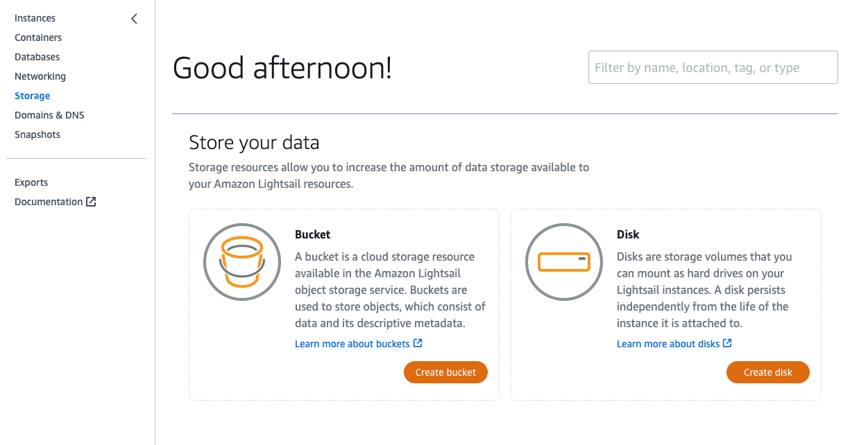
Task: Collapse the sidebar with the chevron arrow
Action: 134,19
